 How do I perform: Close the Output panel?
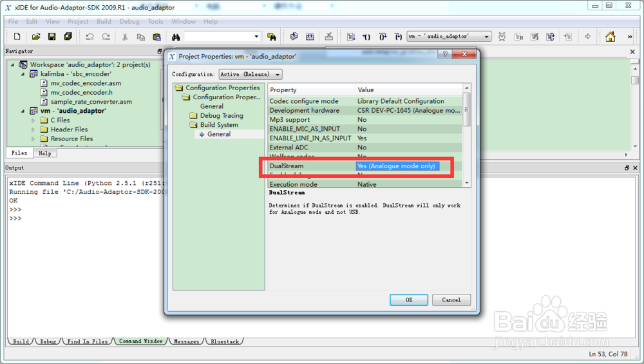point(635,168)
